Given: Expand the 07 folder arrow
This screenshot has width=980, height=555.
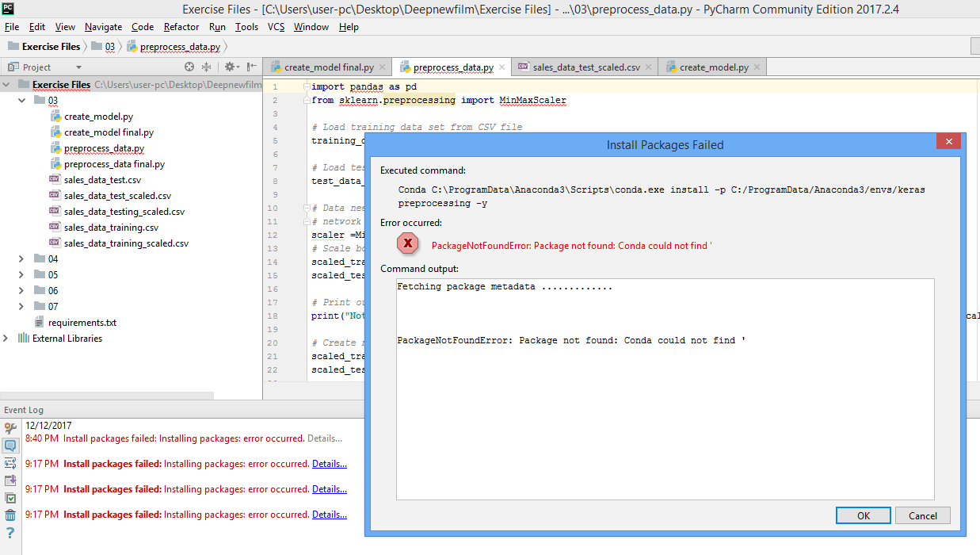Looking at the screenshot, I should (22, 307).
